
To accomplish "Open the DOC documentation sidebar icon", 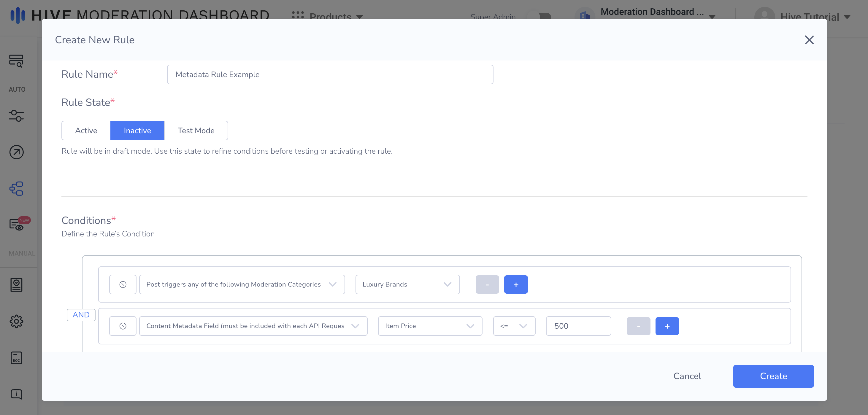I will click(16, 358).
